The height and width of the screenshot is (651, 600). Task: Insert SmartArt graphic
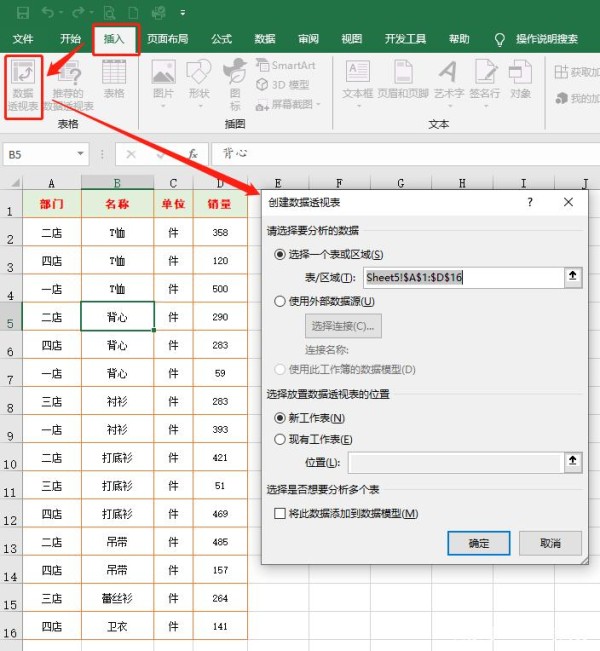coord(286,65)
